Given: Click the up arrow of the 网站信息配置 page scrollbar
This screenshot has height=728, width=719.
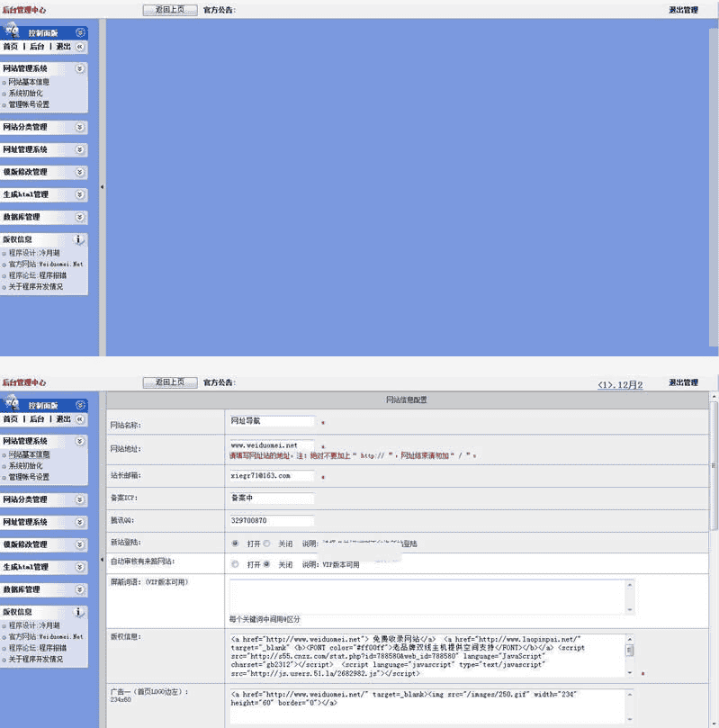Looking at the screenshot, I should pos(714,397).
